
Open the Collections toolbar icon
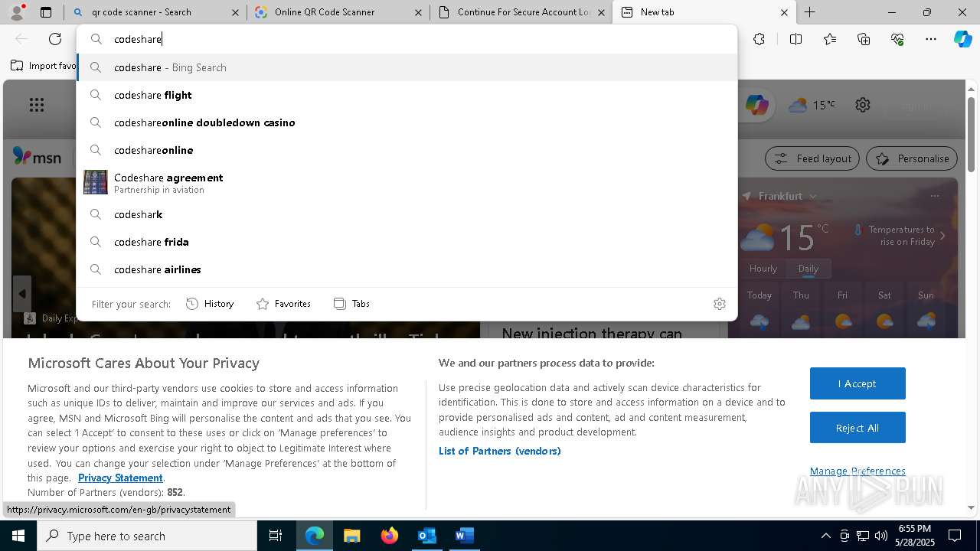click(x=864, y=39)
